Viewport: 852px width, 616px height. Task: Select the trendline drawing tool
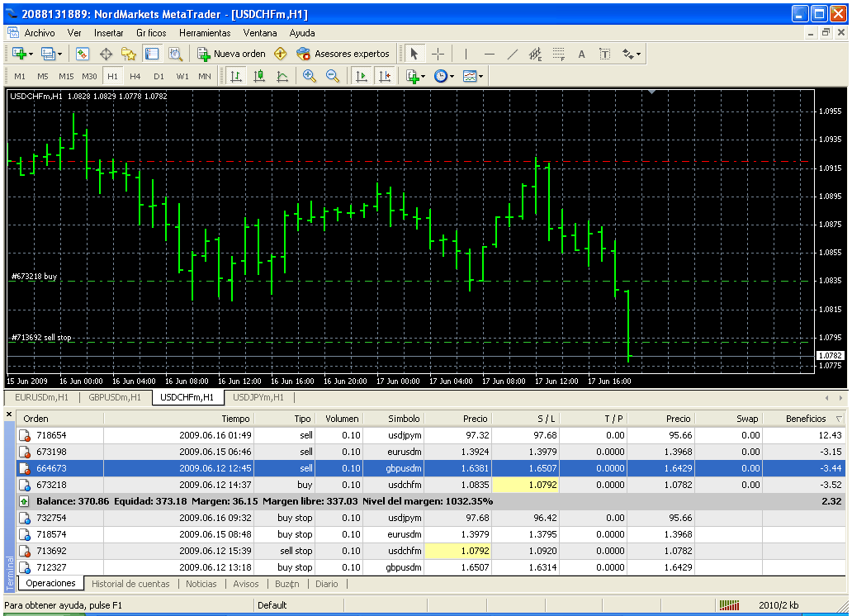click(x=512, y=54)
